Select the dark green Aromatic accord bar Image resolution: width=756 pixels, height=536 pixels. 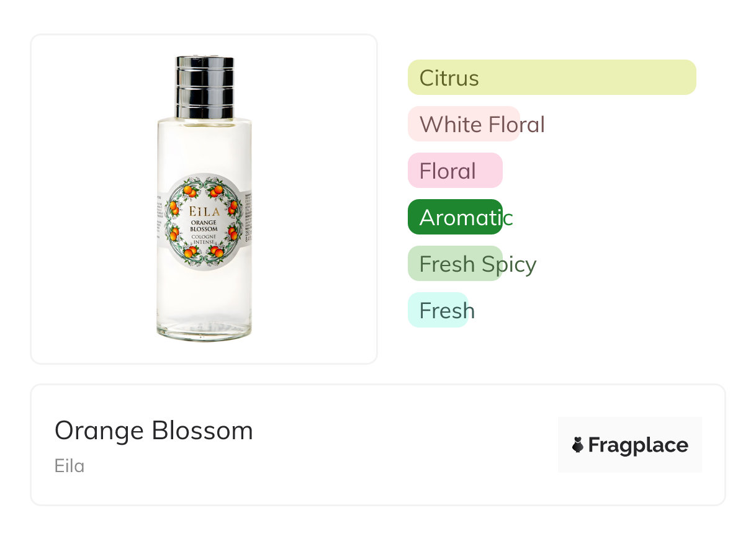pyautogui.click(x=454, y=217)
